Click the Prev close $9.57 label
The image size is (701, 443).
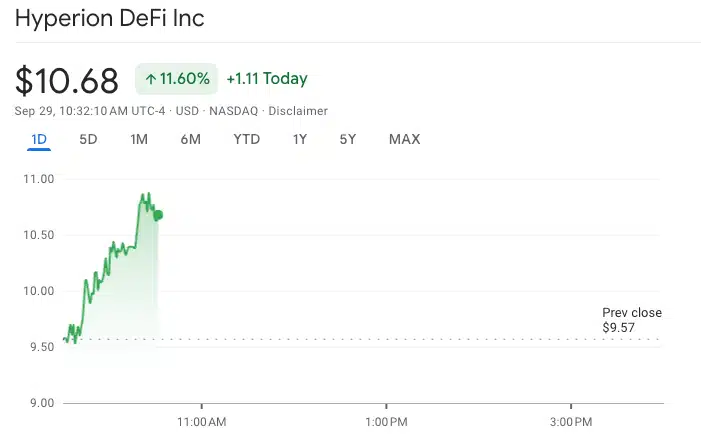631,320
